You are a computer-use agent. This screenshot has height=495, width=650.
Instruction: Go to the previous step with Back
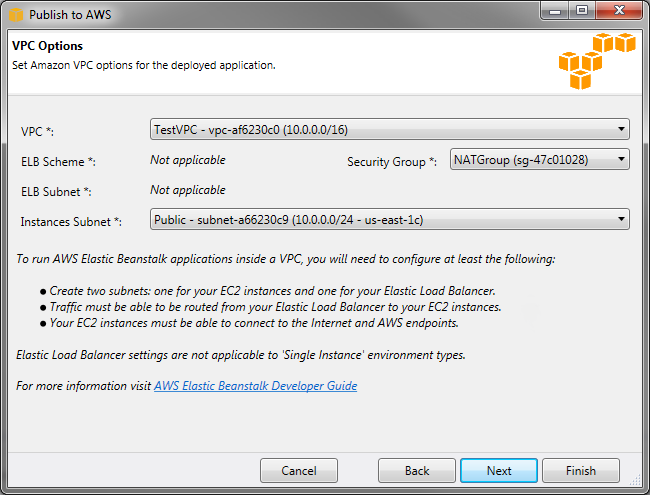tap(417, 470)
